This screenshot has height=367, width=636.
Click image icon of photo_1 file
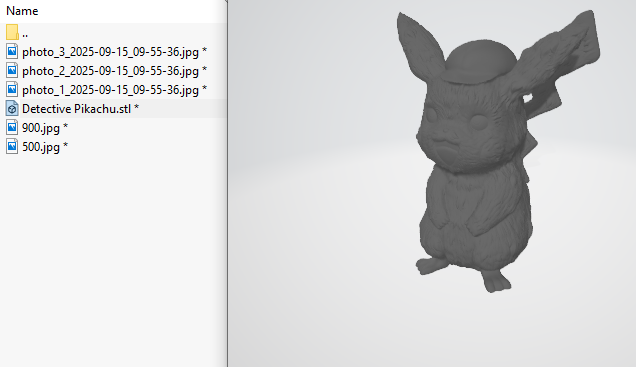[12, 90]
